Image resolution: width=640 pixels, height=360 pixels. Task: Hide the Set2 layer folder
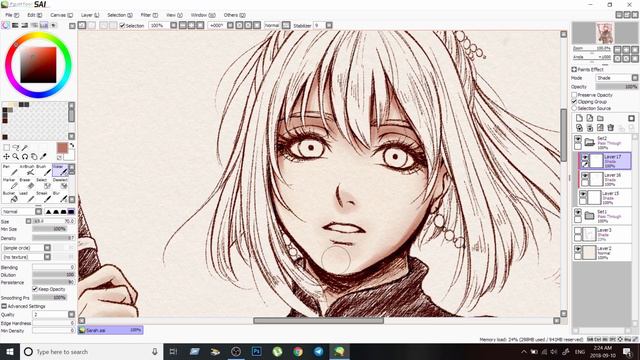[578, 139]
